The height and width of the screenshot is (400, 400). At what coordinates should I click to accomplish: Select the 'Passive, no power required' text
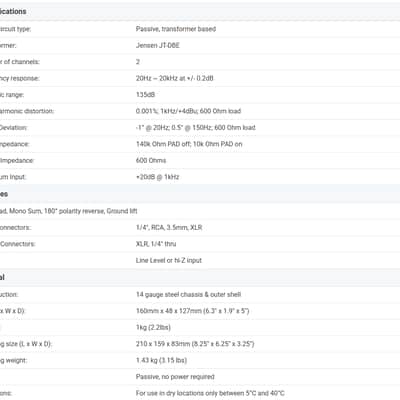click(x=175, y=377)
